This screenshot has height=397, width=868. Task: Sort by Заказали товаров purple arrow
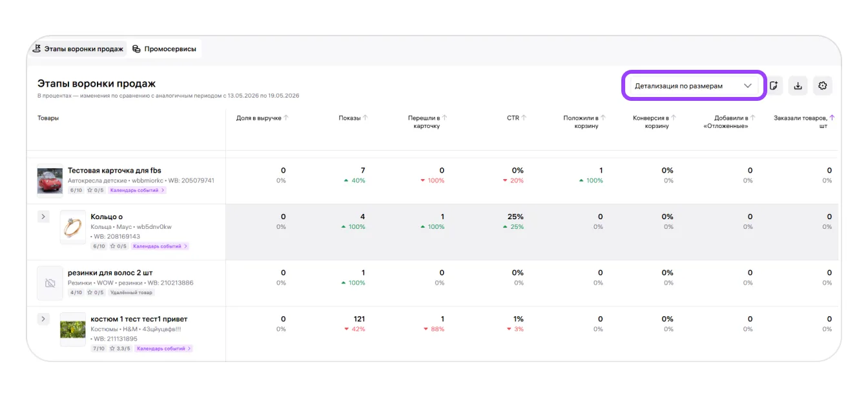click(x=832, y=118)
